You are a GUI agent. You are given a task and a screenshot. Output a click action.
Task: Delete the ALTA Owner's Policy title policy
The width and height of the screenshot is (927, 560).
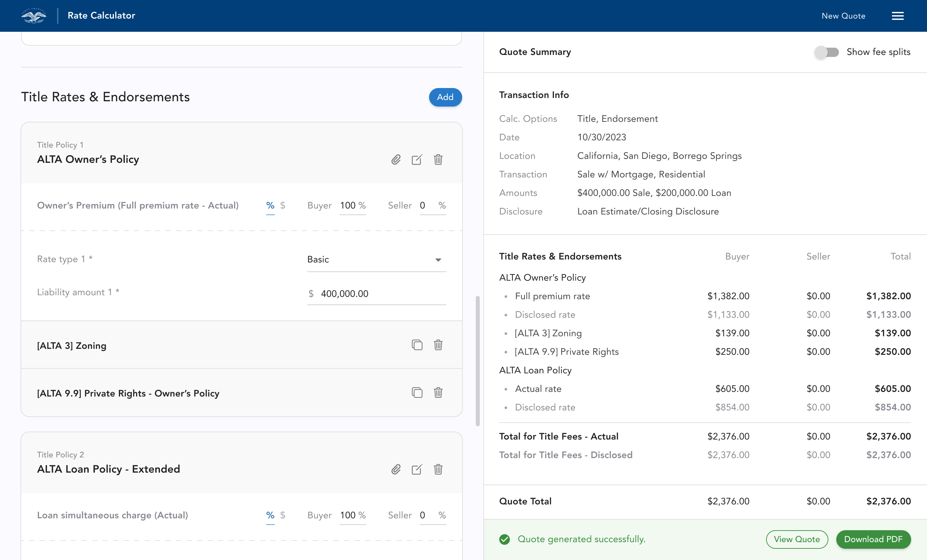pos(438,160)
